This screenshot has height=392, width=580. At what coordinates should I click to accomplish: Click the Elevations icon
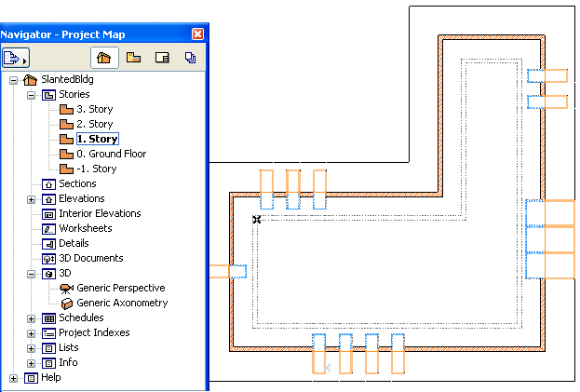click(x=48, y=199)
